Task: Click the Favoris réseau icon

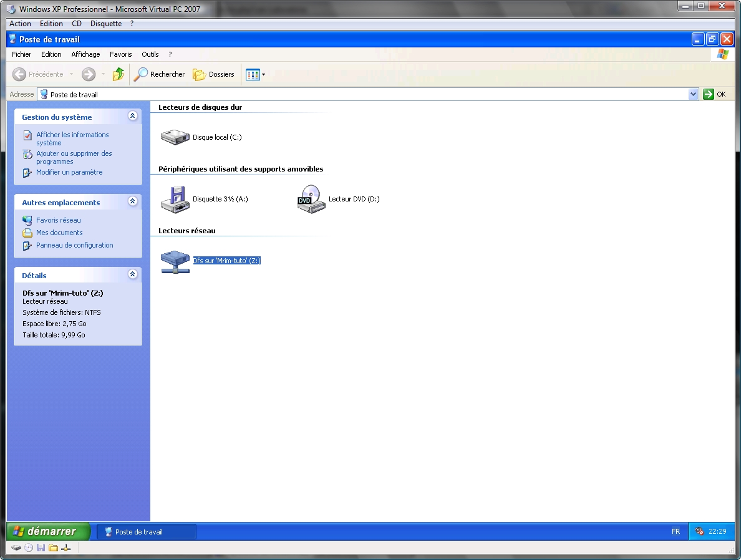Action: coord(27,220)
